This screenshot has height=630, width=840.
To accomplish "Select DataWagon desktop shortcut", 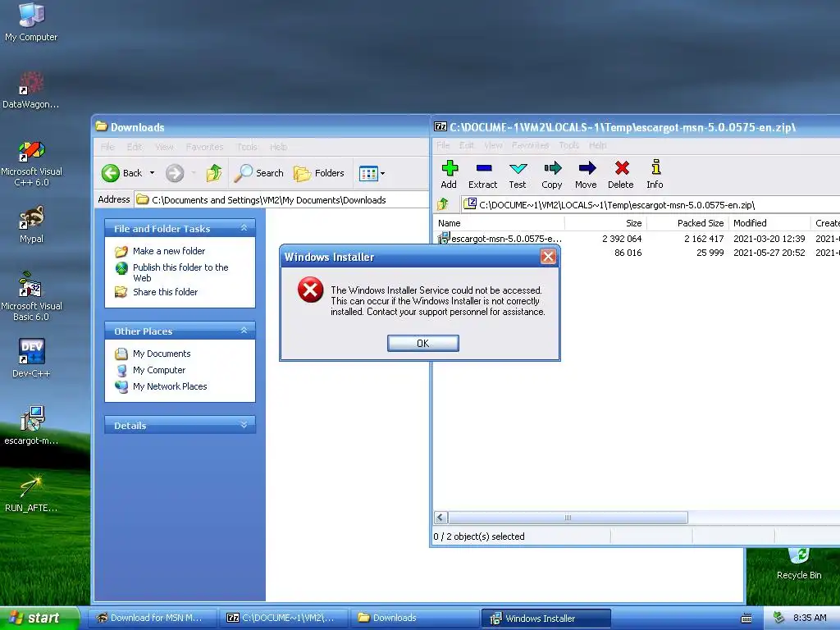I will pos(31,89).
